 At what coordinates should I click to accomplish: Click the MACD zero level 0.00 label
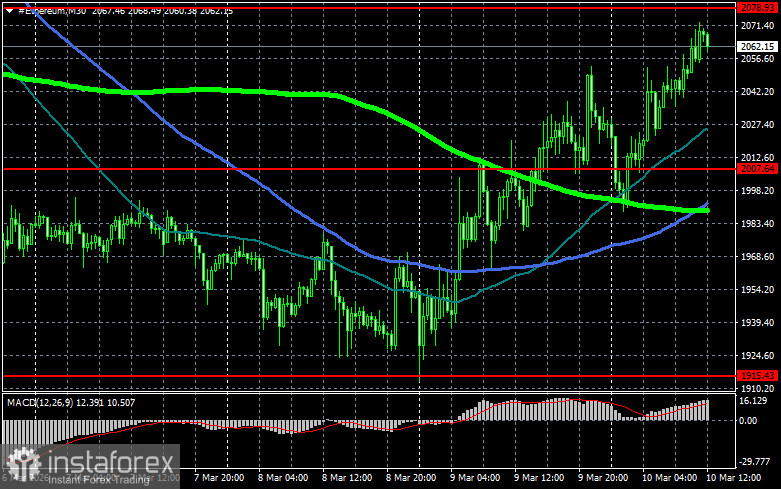tap(749, 421)
